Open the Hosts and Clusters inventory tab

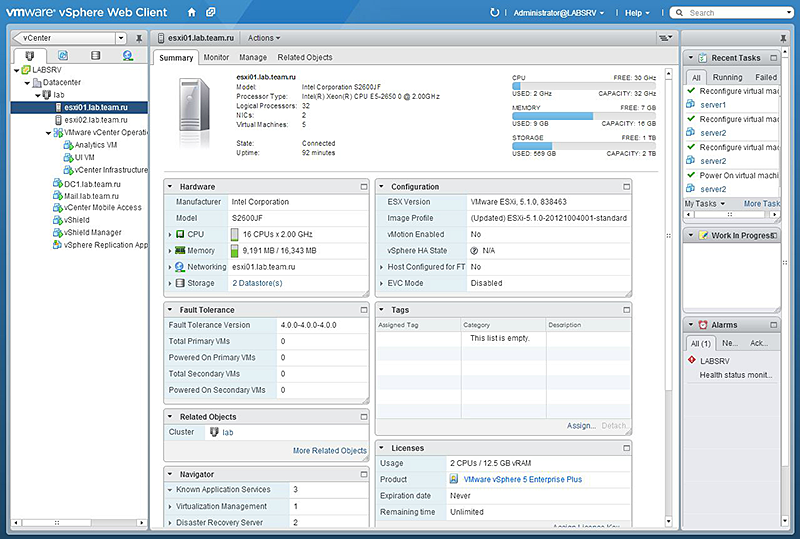pyautogui.click(x=30, y=56)
